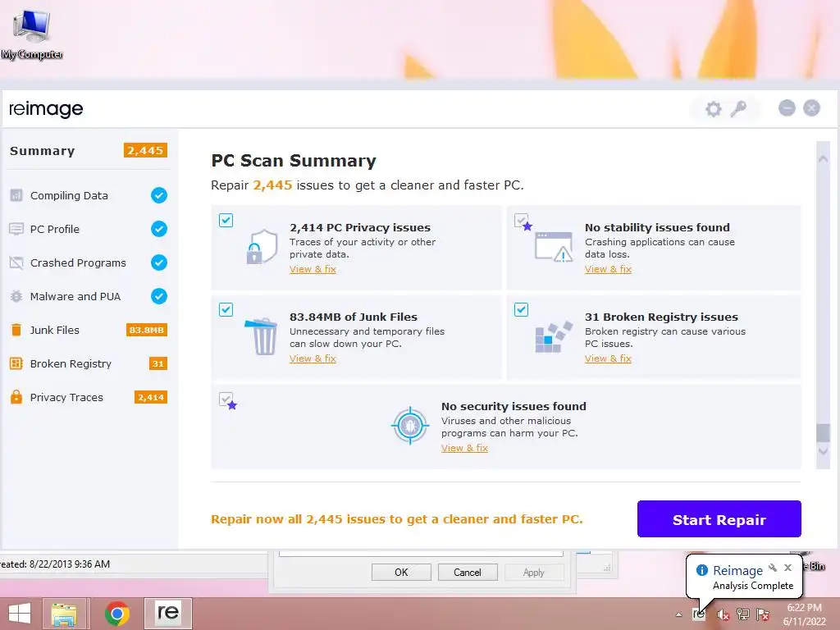Select Summary in the sidebar
This screenshot has height=630, width=840.
[x=89, y=151]
